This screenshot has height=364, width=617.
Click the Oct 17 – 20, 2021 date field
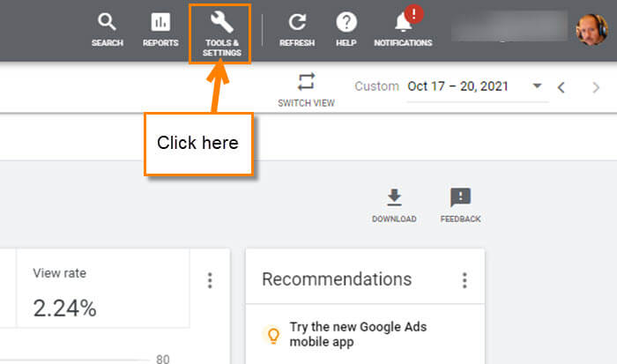pyautogui.click(x=458, y=86)
